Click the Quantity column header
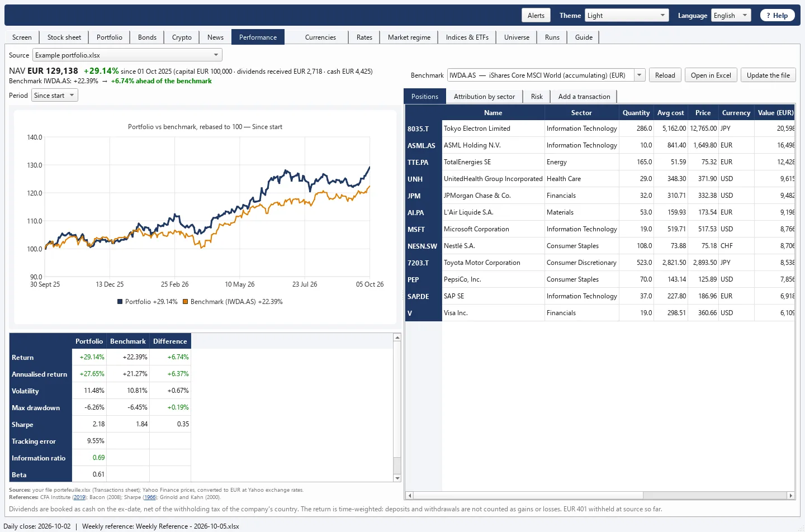Screen dimensions: 805x532 click(x=636, y=113)
